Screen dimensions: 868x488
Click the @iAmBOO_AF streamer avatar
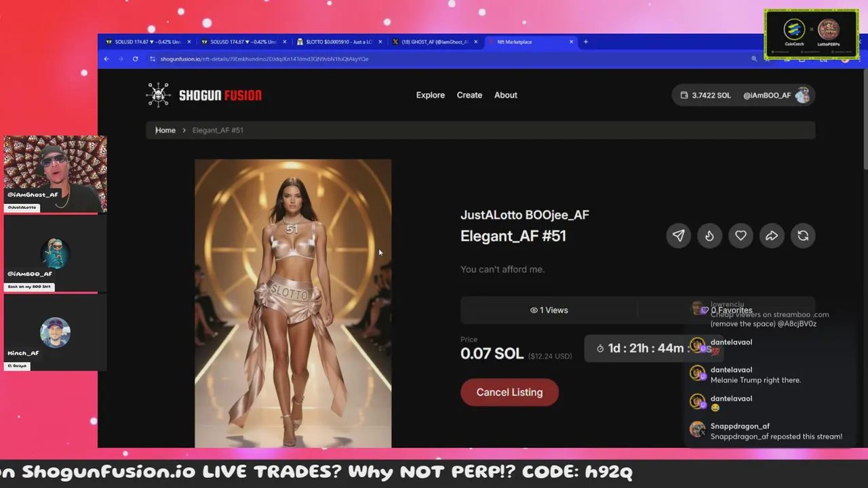[x=55, y=253]
